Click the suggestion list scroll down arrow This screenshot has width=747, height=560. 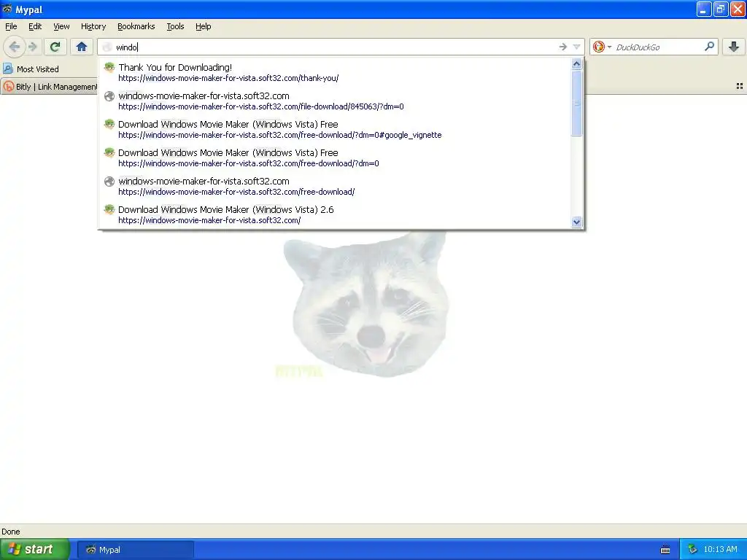577,222
